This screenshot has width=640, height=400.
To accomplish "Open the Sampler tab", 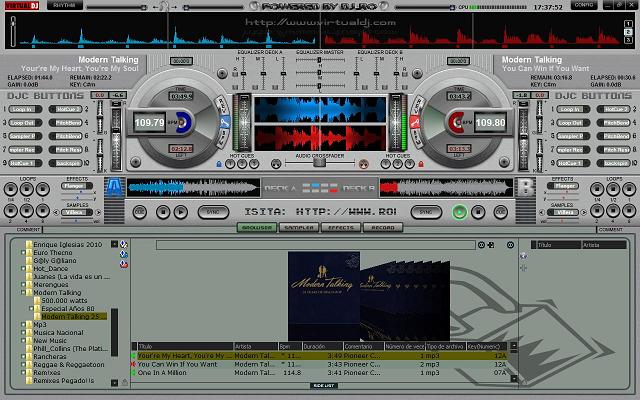I will pos(299,228).
